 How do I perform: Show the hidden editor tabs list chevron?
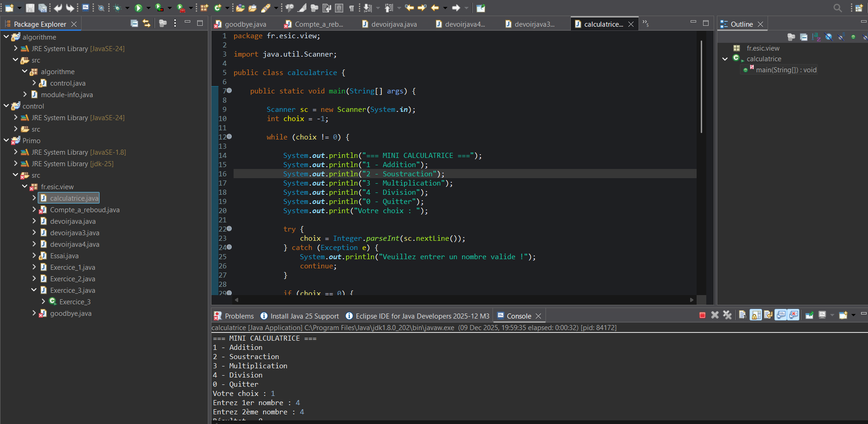[x=645, y=23]
